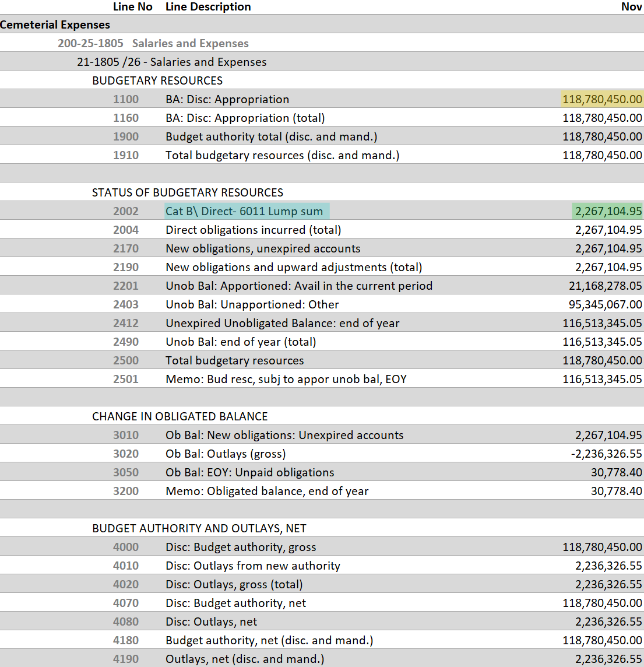The width and height of the screenshot is (644, 667).
Task: Click line 1910 'Total budgetary resources' description
Action: (x=282, y=155)
